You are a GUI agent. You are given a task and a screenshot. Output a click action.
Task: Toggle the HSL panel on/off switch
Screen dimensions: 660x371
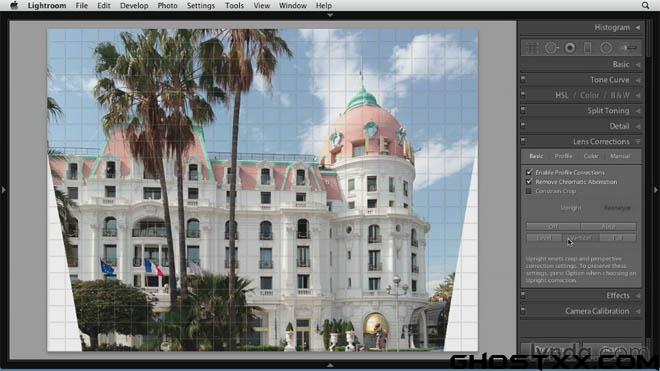pos(523,94)
